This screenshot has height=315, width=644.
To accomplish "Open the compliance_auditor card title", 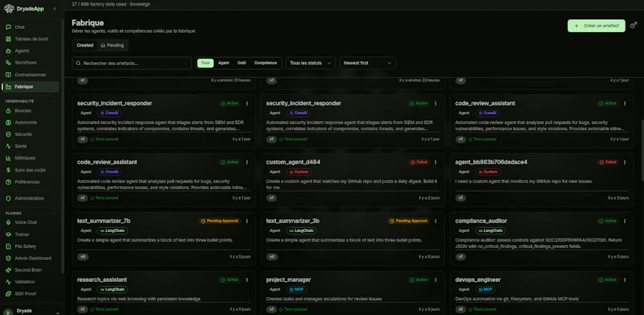I will pos(481,221).
